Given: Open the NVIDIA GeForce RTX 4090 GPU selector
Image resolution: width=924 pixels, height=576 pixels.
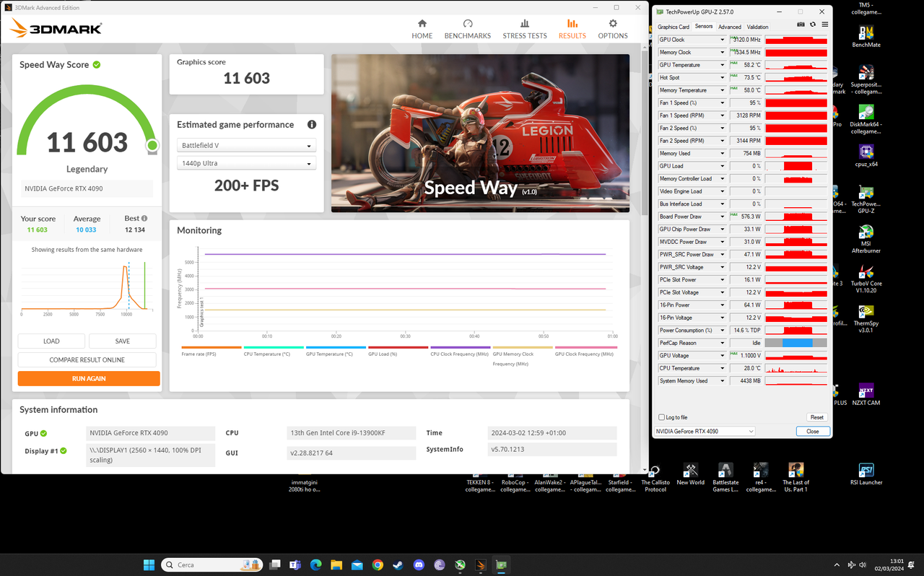Looking at the screenshot, I should (x=705, y=431).
